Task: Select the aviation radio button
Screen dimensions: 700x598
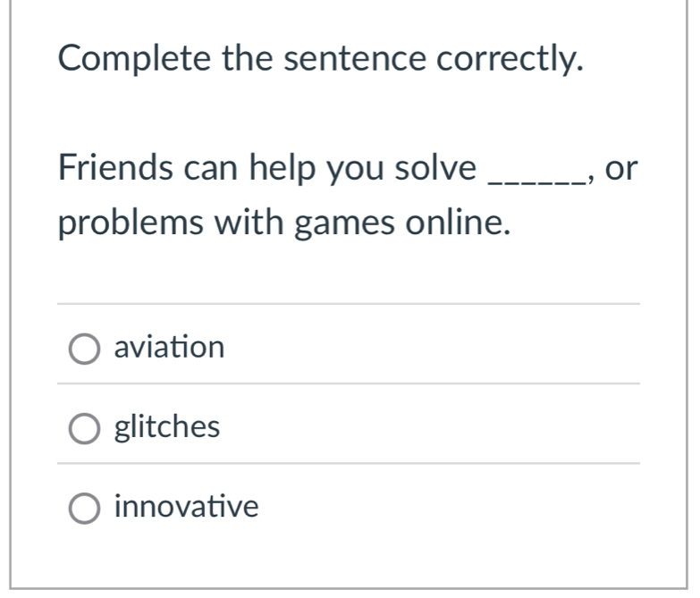Action: coord(85,350)
